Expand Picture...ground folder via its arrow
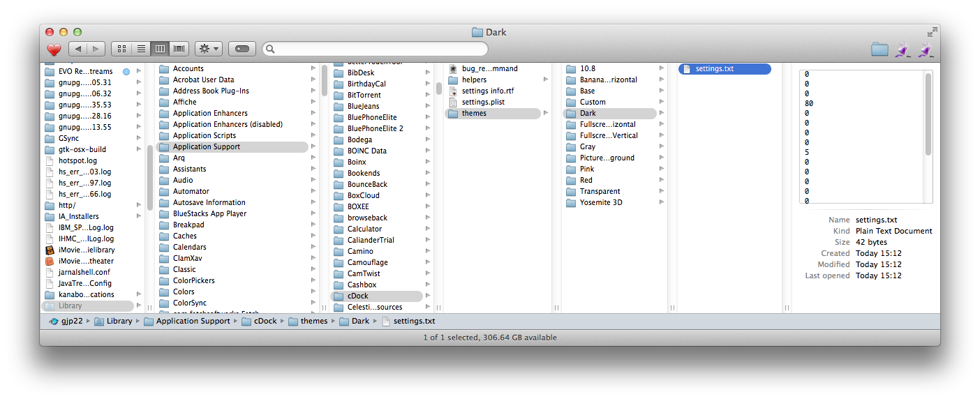The height and width of the screenshot is (401, 980). click(x=661, y=158)
